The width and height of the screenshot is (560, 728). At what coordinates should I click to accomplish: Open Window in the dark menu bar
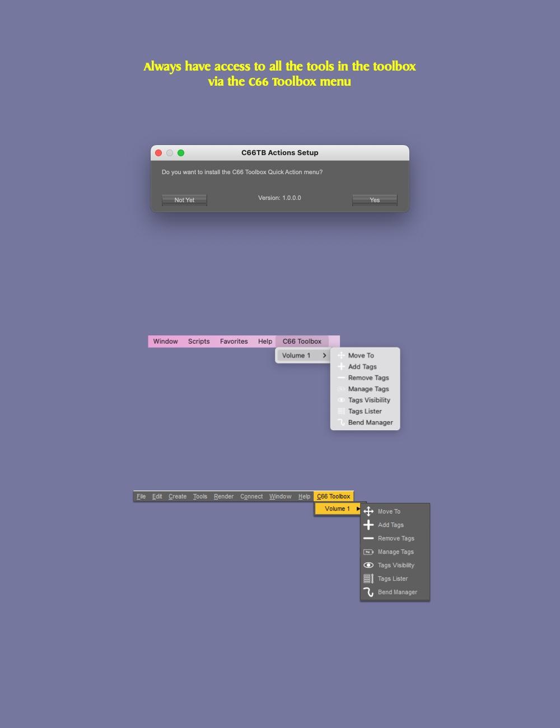(280, 497)
